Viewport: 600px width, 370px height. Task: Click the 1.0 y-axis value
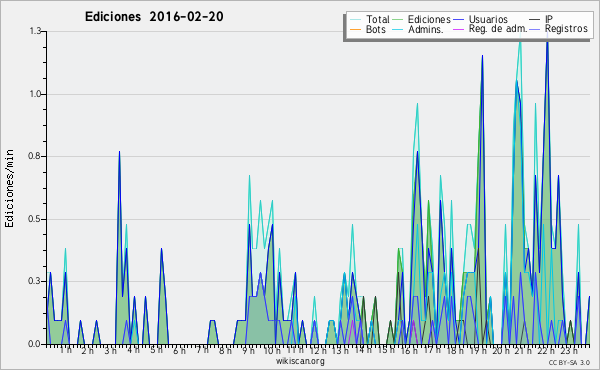35,94
